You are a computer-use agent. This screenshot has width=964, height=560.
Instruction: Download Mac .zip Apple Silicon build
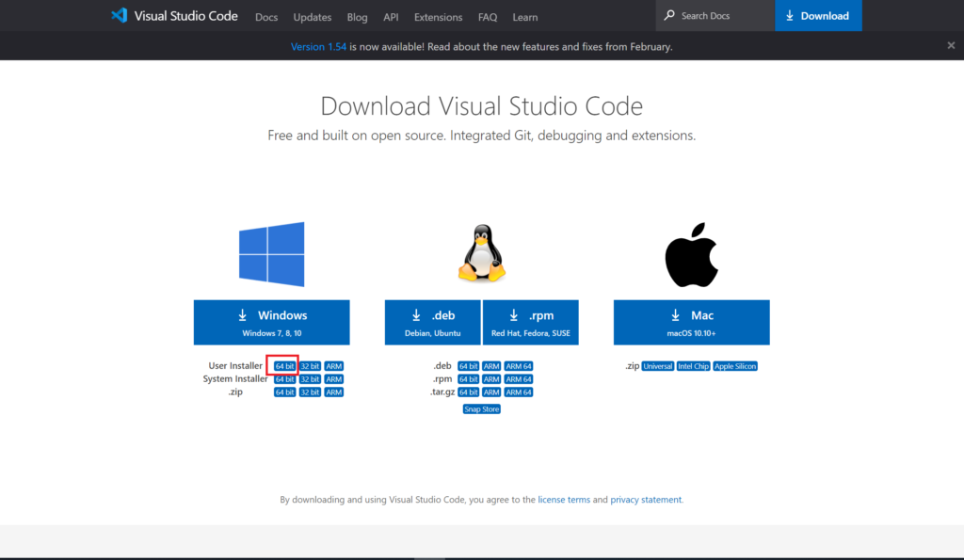point(735,366)
